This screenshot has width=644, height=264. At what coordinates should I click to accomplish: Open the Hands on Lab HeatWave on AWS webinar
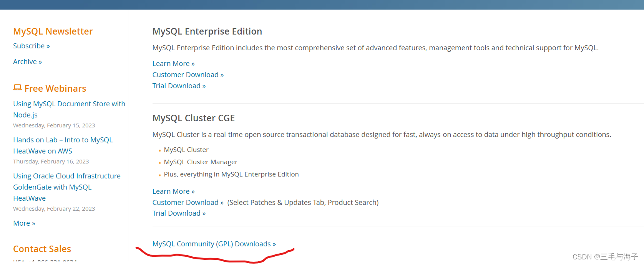pyautogui.click(x=63, y=145)
